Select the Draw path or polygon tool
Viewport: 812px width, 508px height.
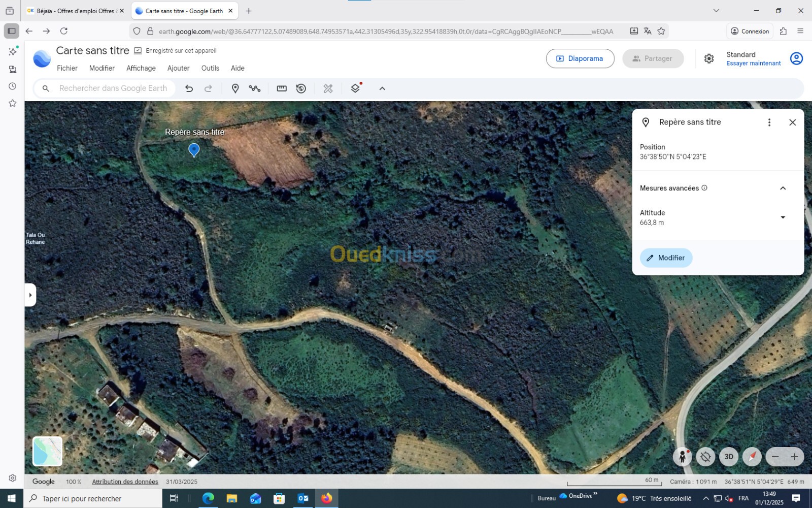click(255, 88)
